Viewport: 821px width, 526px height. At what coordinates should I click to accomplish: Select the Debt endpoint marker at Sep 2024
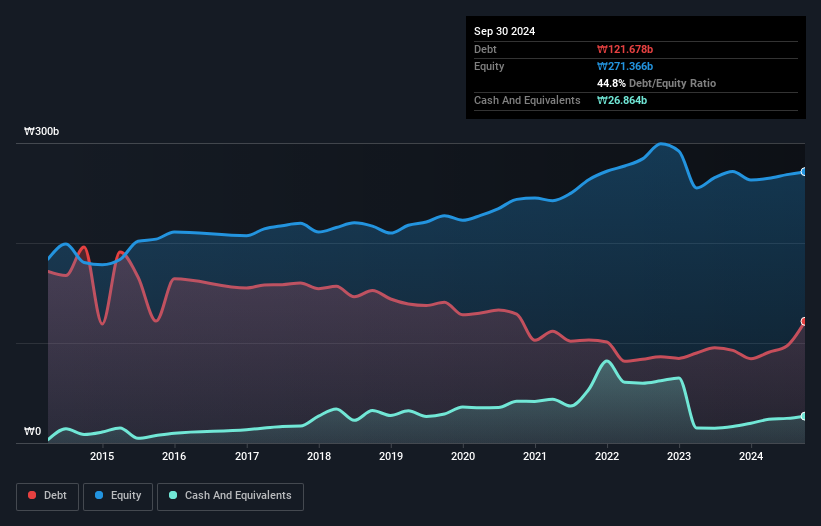(x=804, y=321)
